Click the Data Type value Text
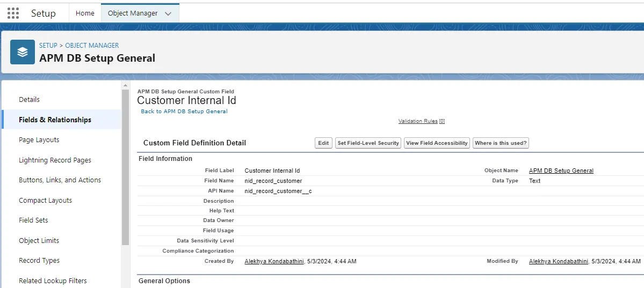Viewport: 644px width, 288px height. click(x=535, y=181)
